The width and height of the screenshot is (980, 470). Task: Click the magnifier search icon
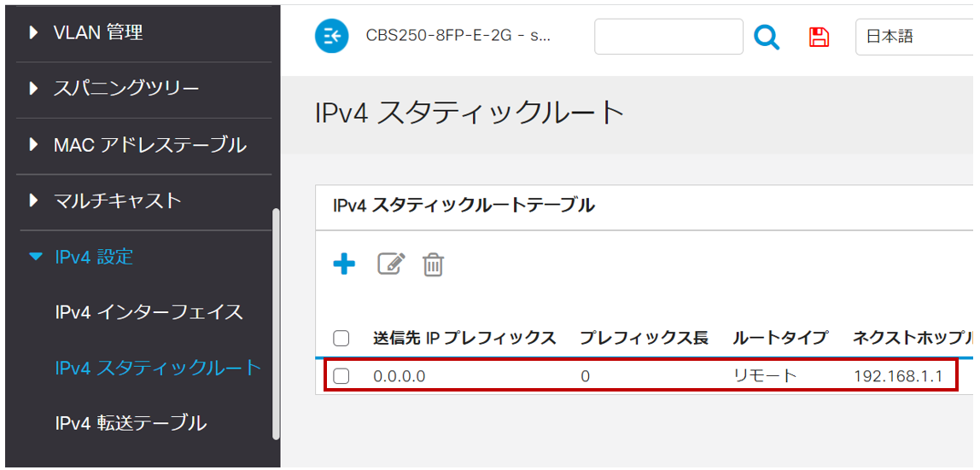coord(767,37)
